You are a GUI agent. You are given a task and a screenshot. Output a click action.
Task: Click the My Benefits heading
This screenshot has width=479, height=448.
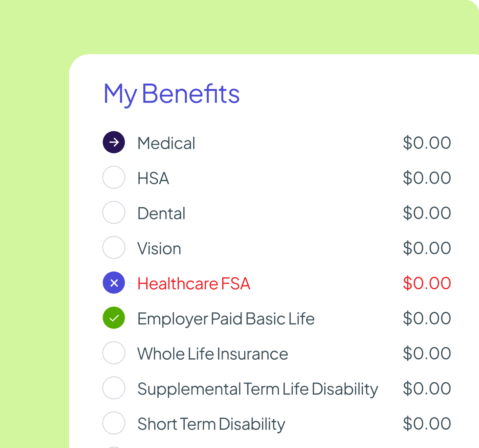pos(172,94)
